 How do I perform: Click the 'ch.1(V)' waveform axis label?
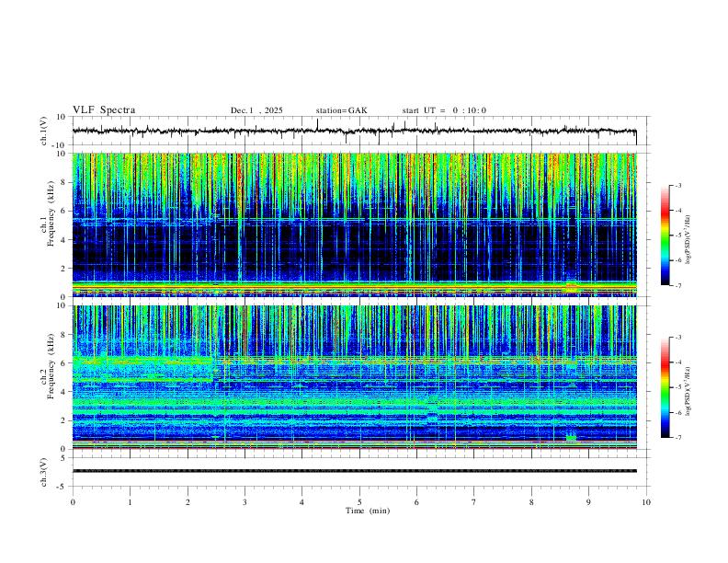point(44,131)
